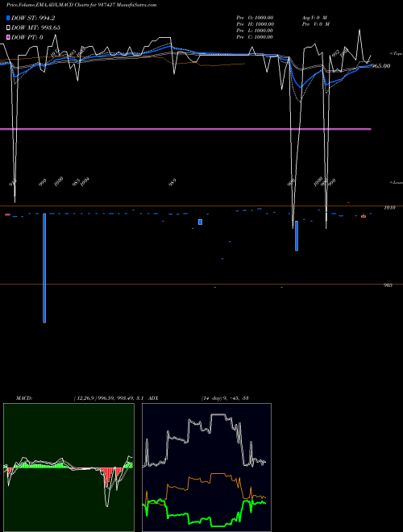Click the 905 price level label
403x532 pixels.
388,285
